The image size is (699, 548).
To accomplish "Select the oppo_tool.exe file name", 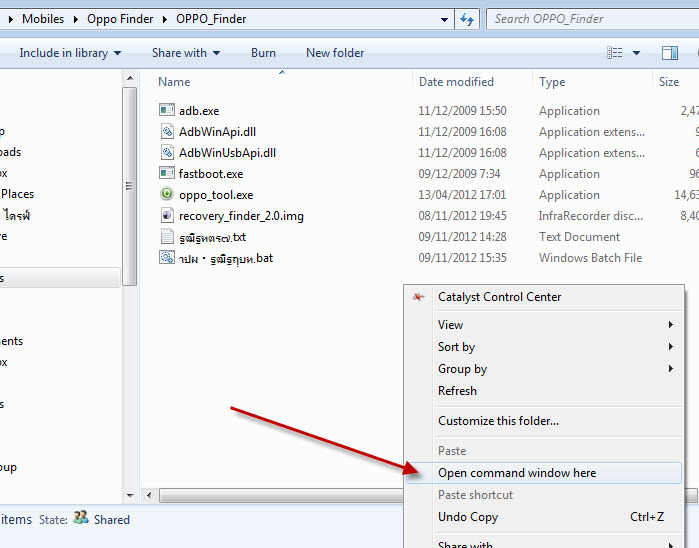I will [216, 195].
